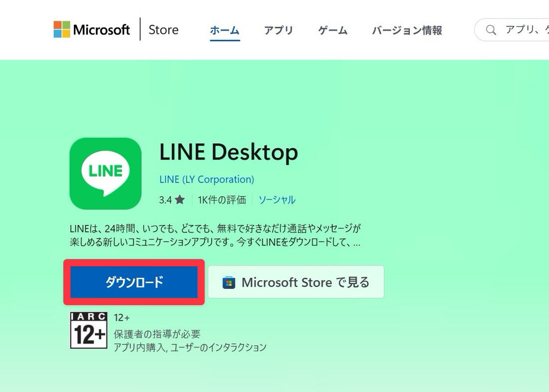Open the ソーシャル category link

click(x=277, y=199)
